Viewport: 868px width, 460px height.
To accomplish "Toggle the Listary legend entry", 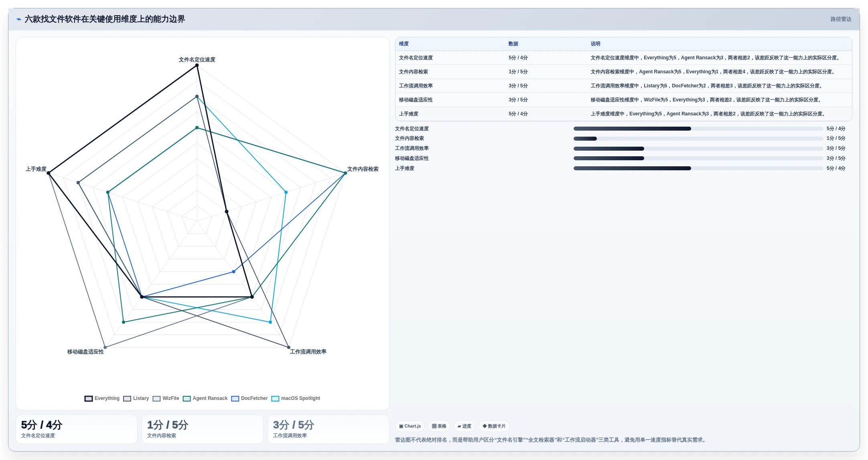I will tap(136, 398).
